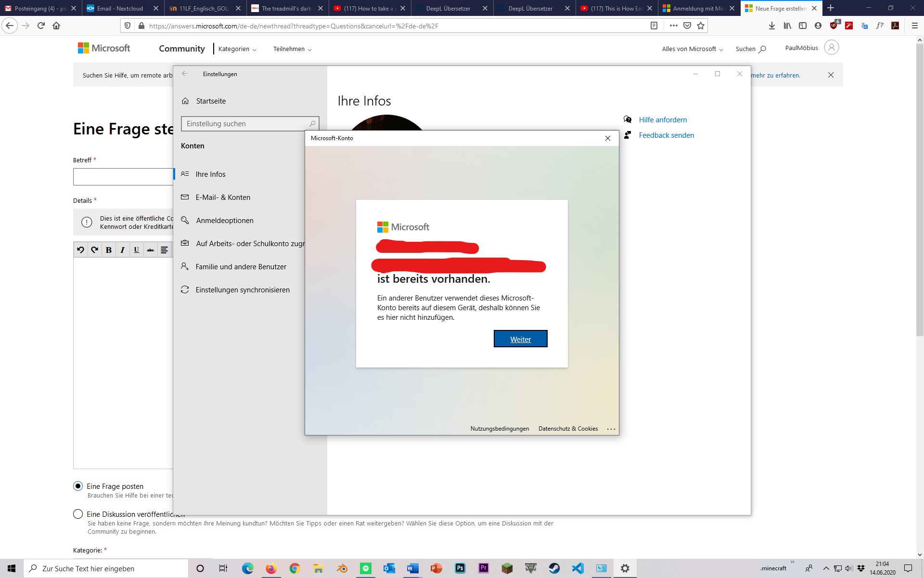Go back in Firefox
This screenshot has width=924, height=578.
[10, 26]
